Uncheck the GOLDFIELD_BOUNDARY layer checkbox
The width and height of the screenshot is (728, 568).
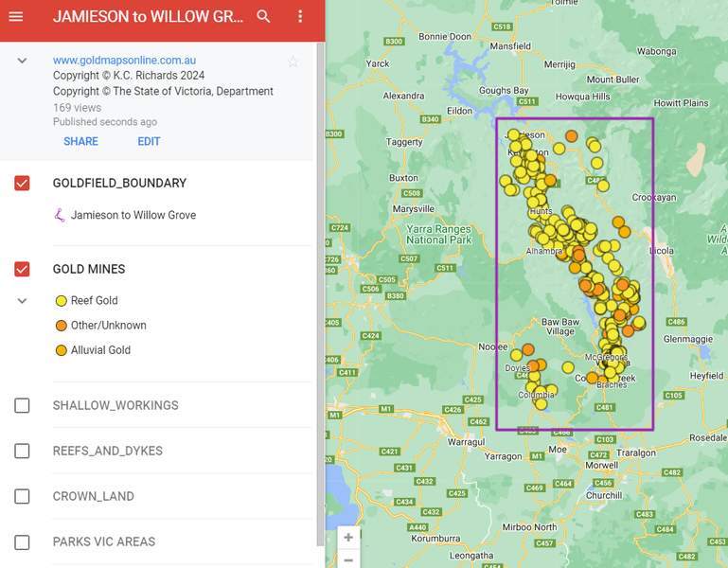[x=22, y=183]
